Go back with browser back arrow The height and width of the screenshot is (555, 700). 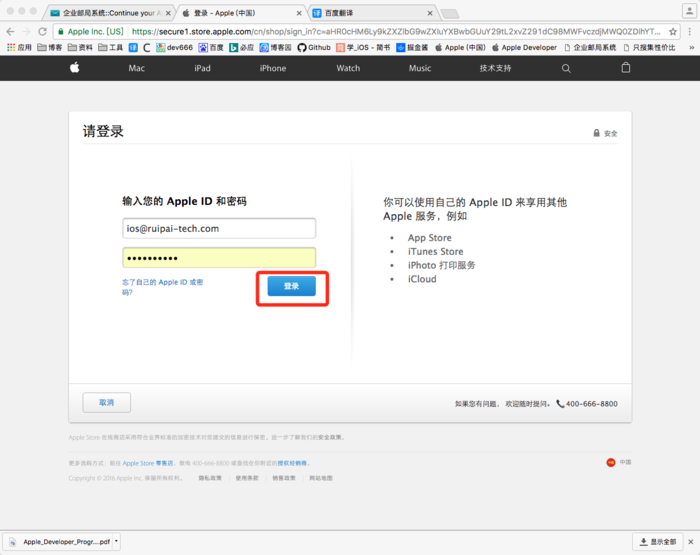coord(11,31)
